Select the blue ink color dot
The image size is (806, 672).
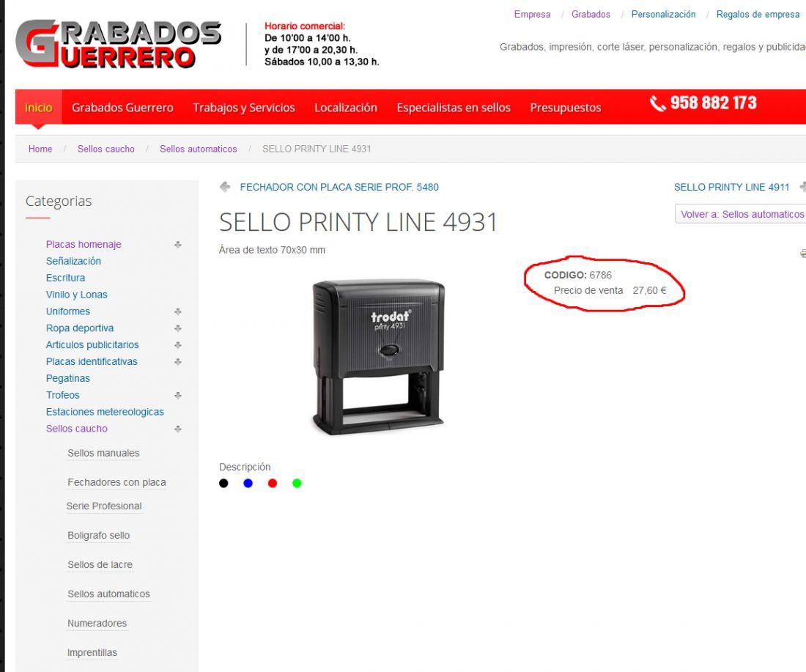(x=248, y=484)
